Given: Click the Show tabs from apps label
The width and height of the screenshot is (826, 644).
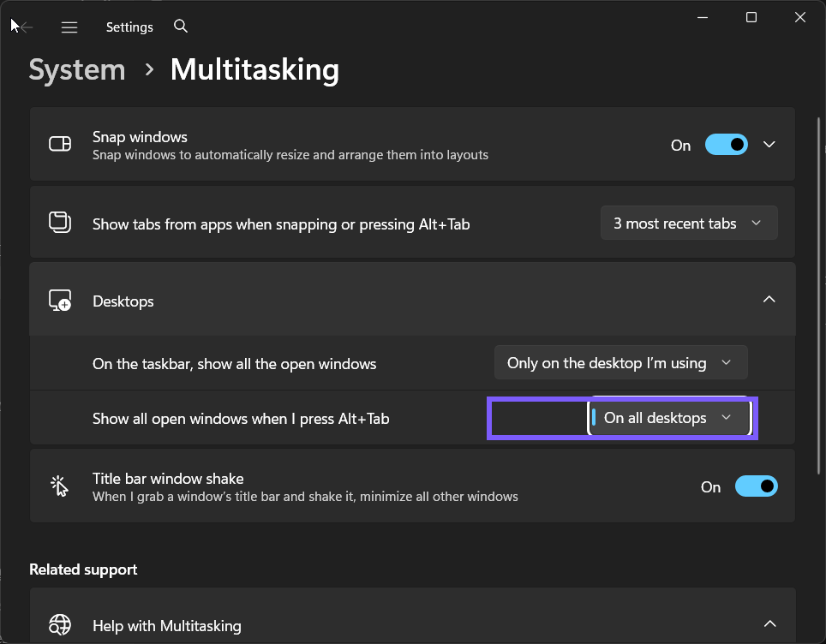Looking at the screenshot, I should (x=281, y=224).
